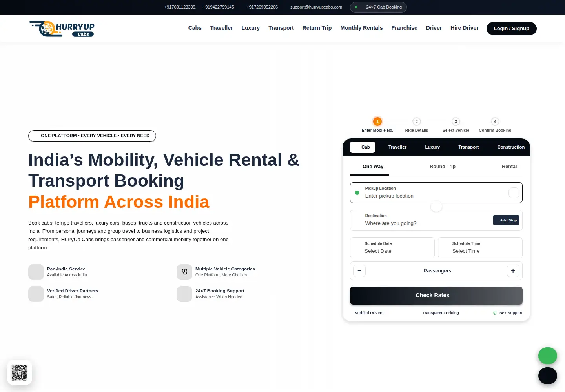The height and width of the screenshot is (392, 565).
Task: Open the QR code thumbnail
Action: [20, 372]
